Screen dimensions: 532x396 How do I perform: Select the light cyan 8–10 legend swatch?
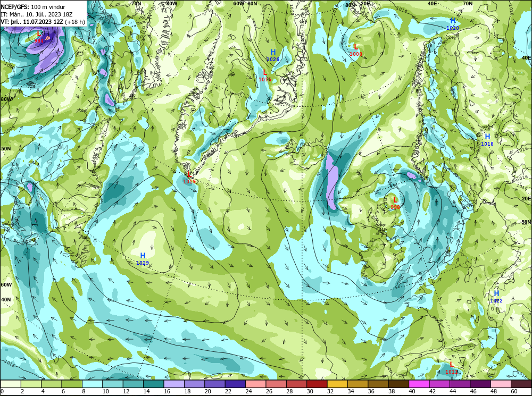point(92,384)
